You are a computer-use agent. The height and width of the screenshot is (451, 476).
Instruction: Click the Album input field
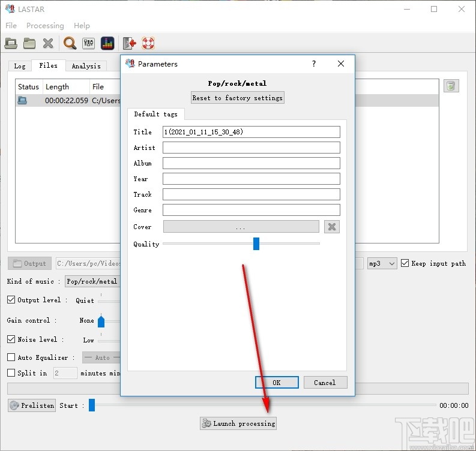[252, 163]
